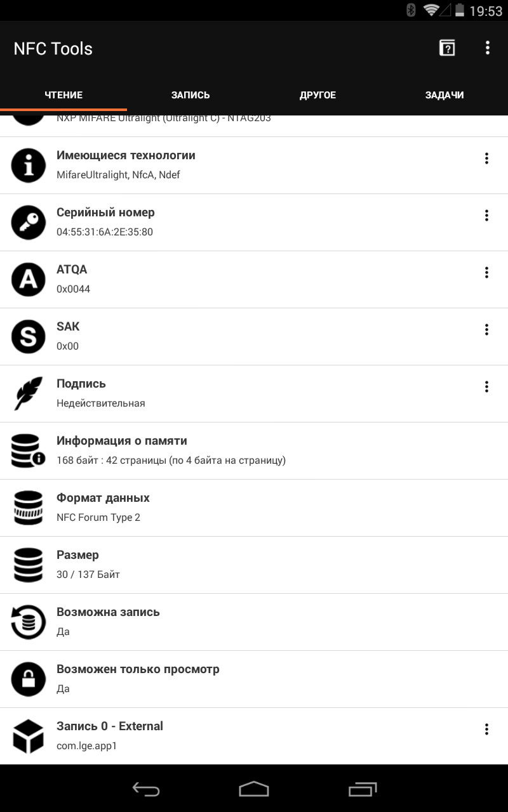Tap the key icon for Серийный номер
The width and height of the screenshot is (508, 812).
(x=29, y=222)
